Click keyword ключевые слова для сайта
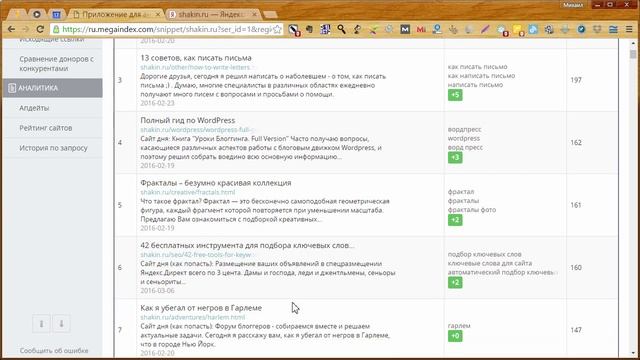The image size is (640, 360). point(490,263)
